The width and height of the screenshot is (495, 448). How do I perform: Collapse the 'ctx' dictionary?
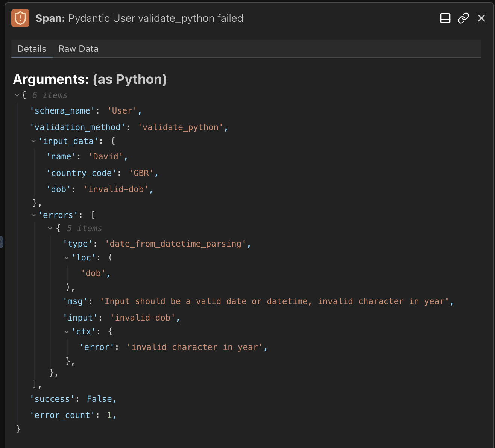click(67, 332)
